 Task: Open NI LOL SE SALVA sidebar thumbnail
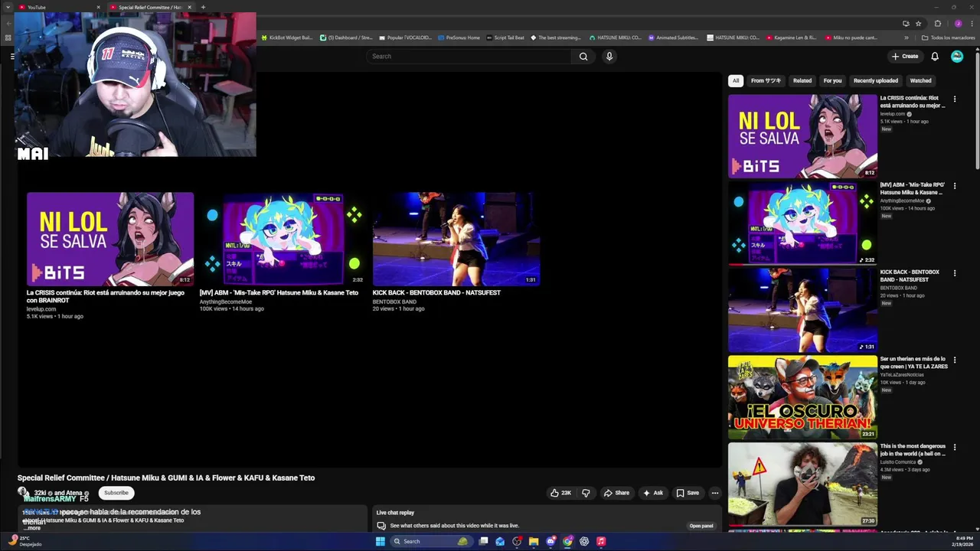click(802, 136)
